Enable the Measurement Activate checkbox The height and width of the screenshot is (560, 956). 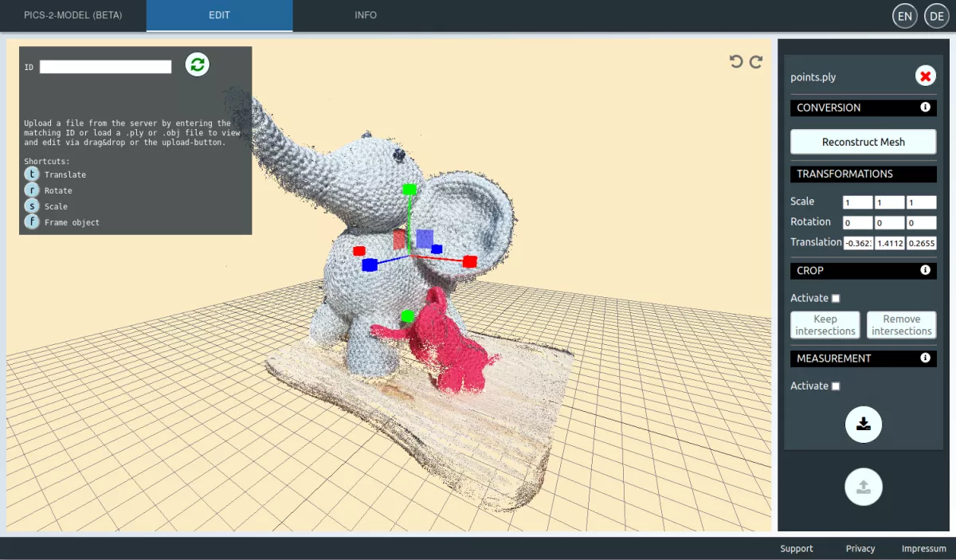point(836,386)
